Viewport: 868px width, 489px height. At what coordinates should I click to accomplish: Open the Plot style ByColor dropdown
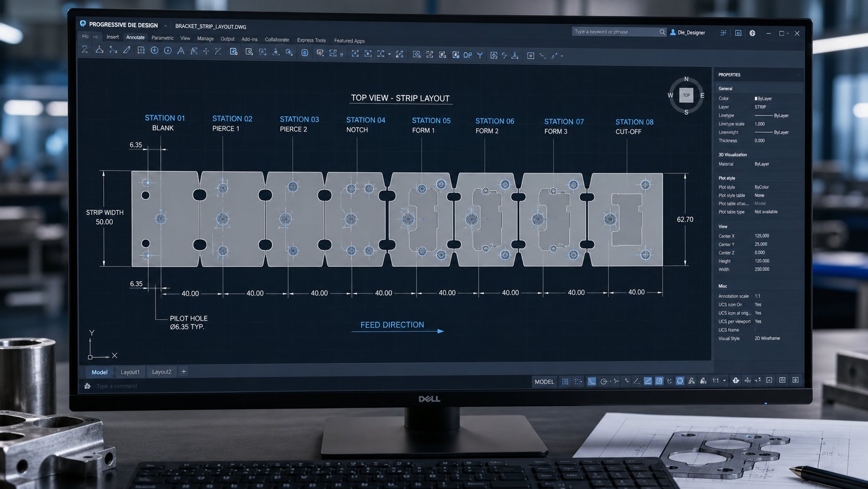(762, 187)
